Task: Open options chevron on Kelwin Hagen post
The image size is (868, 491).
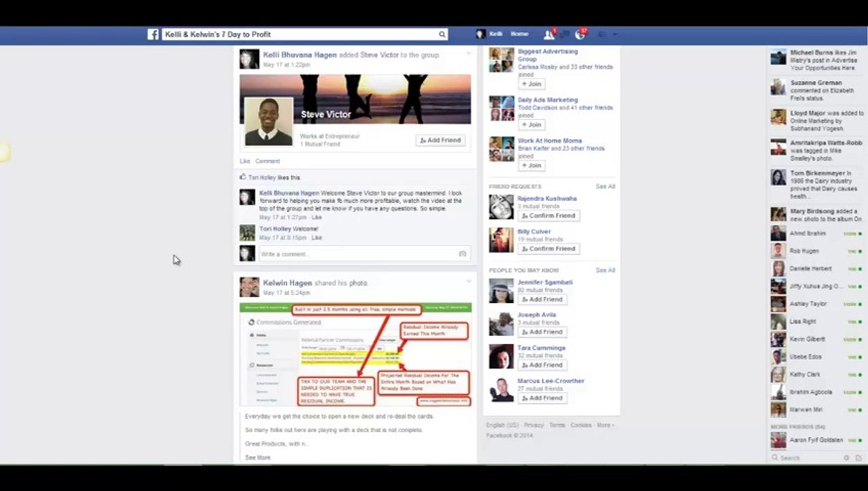Action: [468, 282]
